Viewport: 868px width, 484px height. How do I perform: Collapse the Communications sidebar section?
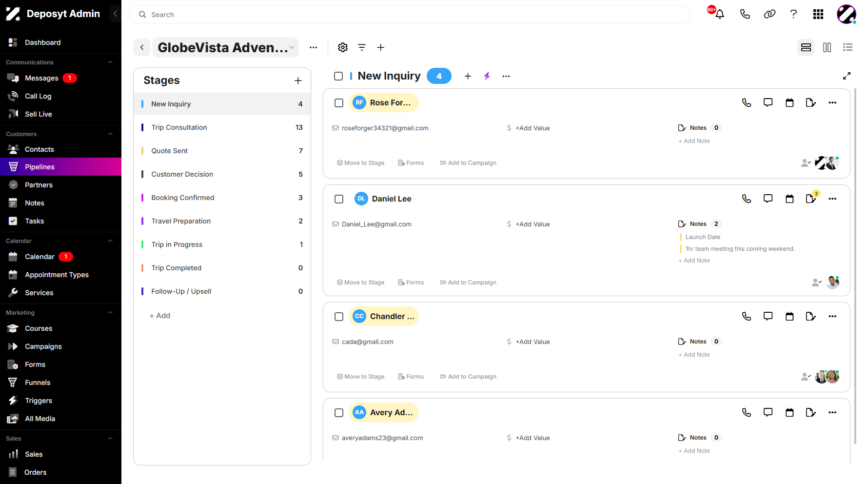110,62
